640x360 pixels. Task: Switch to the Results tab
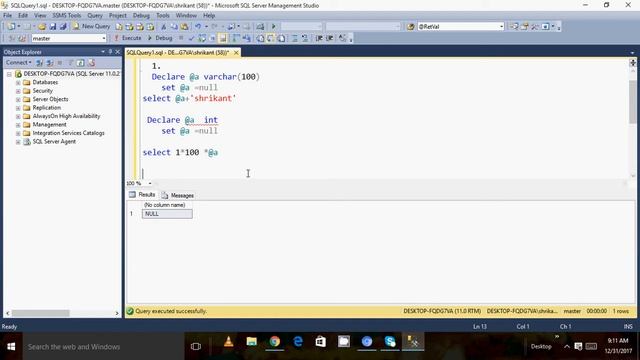click(142, 195)
